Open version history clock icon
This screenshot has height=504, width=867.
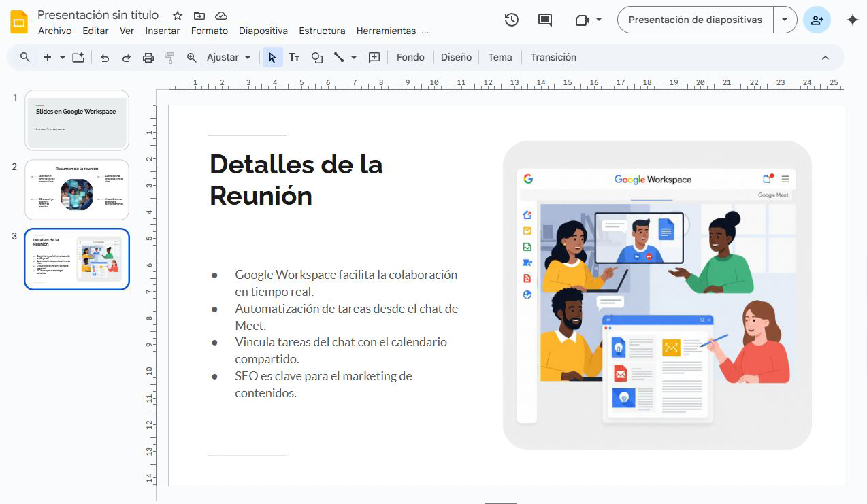click(x=512, y=20)
